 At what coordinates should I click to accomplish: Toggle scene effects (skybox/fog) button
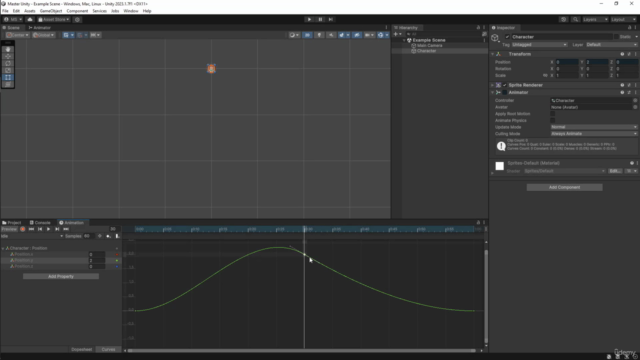tap(343, 35)
